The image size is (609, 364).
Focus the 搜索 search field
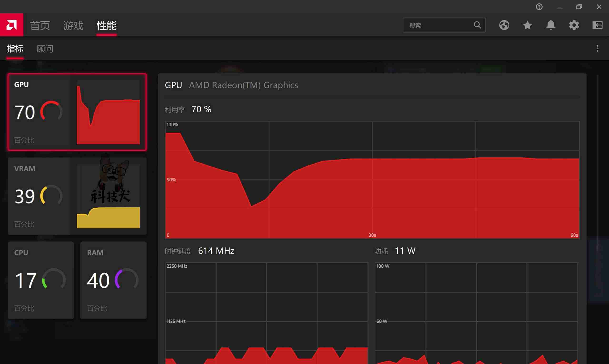pos(444,25)
